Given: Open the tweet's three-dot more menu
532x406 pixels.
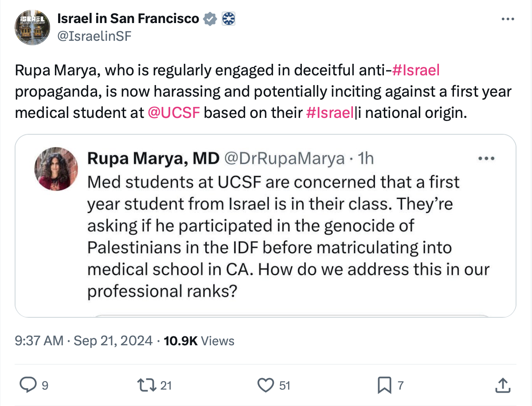Looking at the screenshot, I should pyautogui.click(x=507, y=20).
